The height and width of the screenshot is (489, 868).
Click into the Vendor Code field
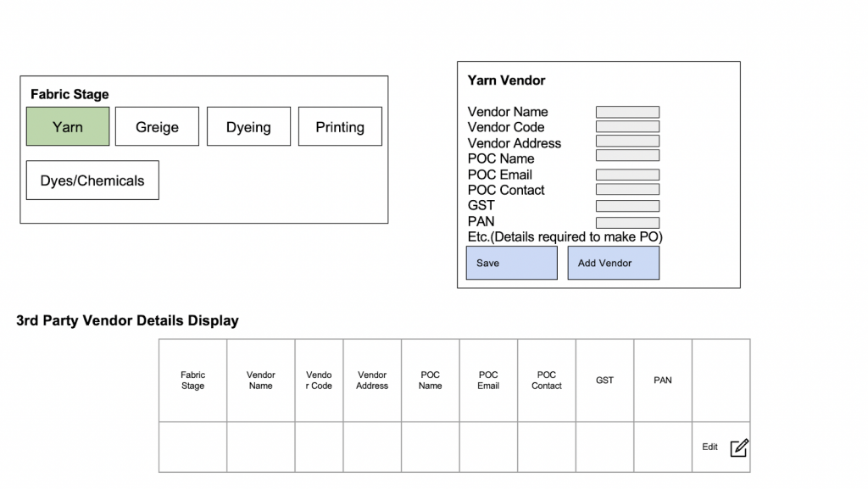pos(627,127)
